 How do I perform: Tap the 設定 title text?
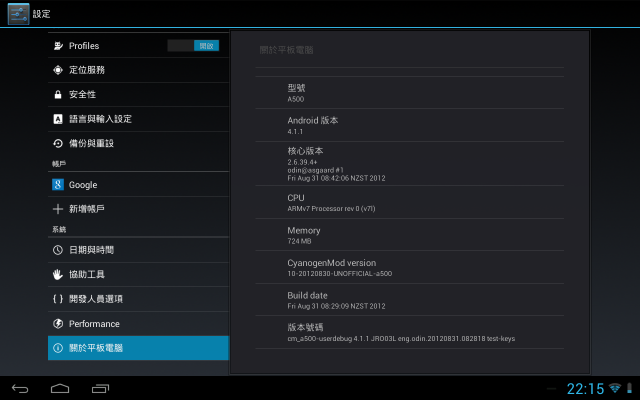(42, 14)
